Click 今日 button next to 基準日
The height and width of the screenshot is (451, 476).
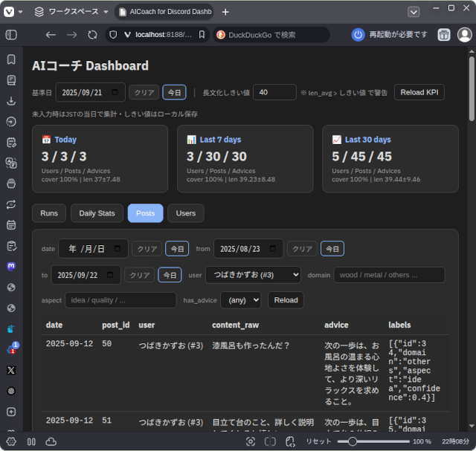[x=174, y=92]
